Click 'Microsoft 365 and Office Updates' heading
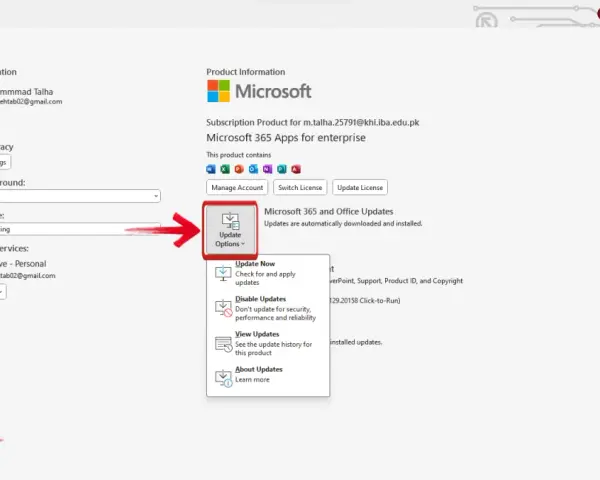 (329, 212)
